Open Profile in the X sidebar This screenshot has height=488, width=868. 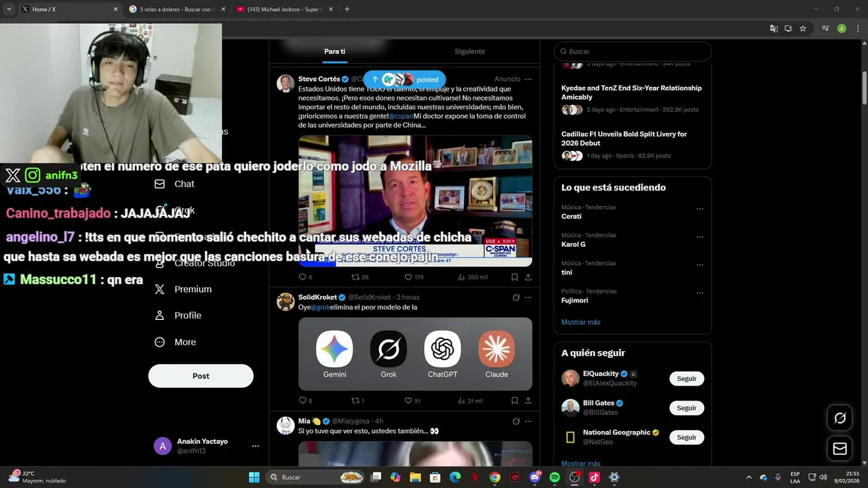tap(178, 315)
